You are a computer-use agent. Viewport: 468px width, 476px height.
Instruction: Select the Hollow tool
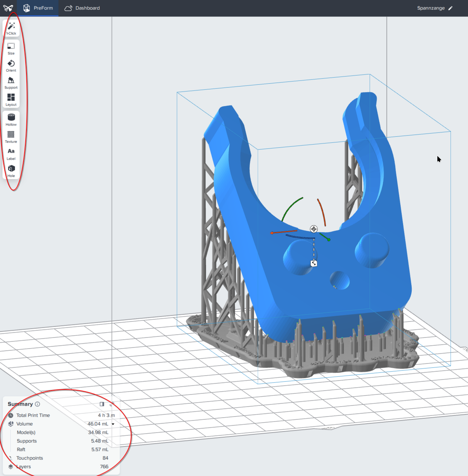11,119
